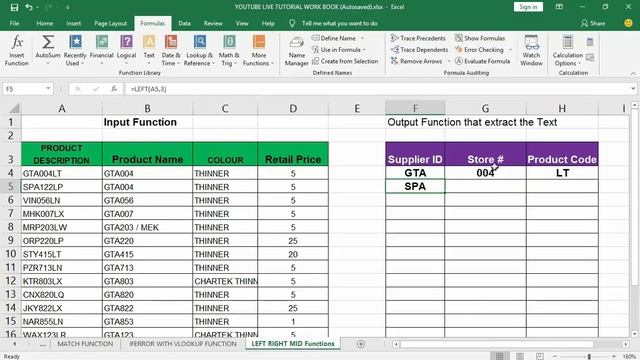Viewport: 640px width, 360px height.
Task: Open Date & Time functions
Action: coord(171,51)
